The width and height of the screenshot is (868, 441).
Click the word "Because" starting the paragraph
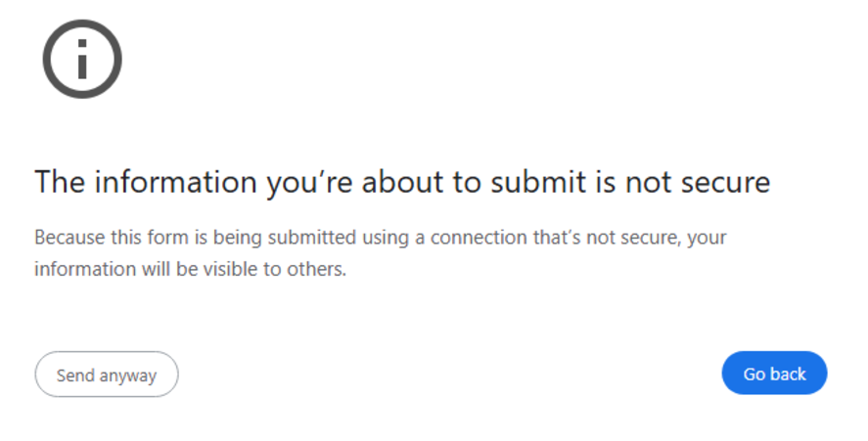tap(67, 238)
